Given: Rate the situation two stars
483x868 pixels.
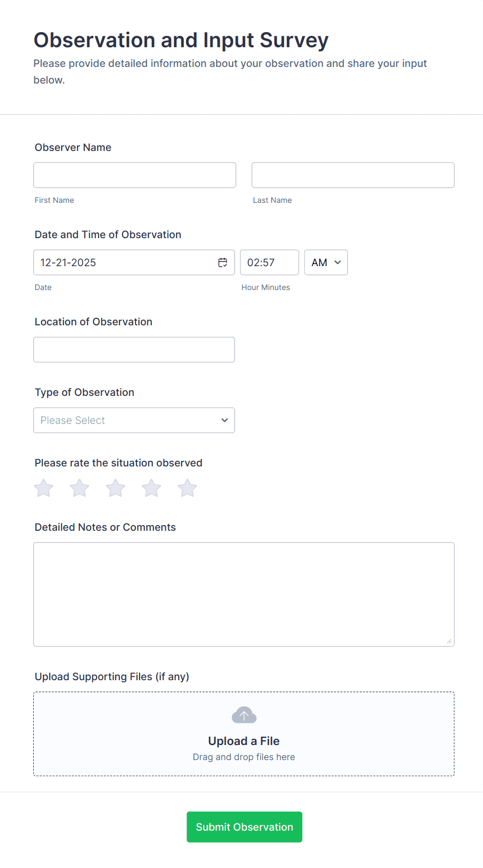Looking at the screenshot, I should [x=79, y=488].
